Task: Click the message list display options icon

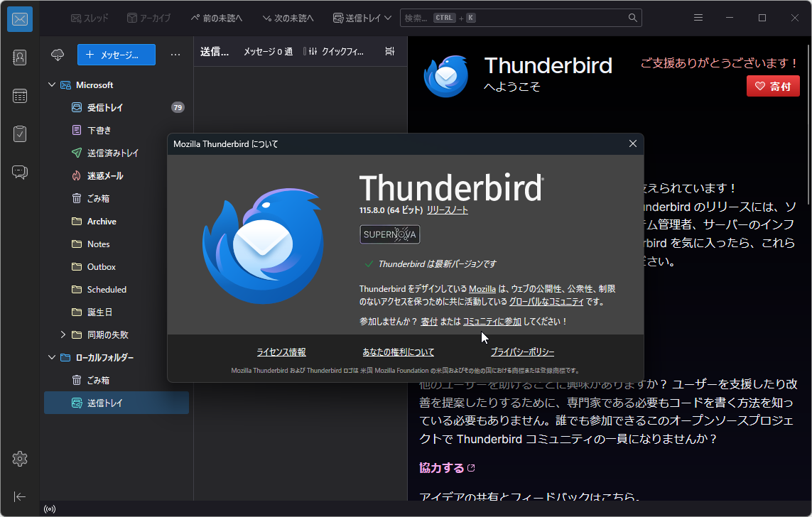Action: 390,50
